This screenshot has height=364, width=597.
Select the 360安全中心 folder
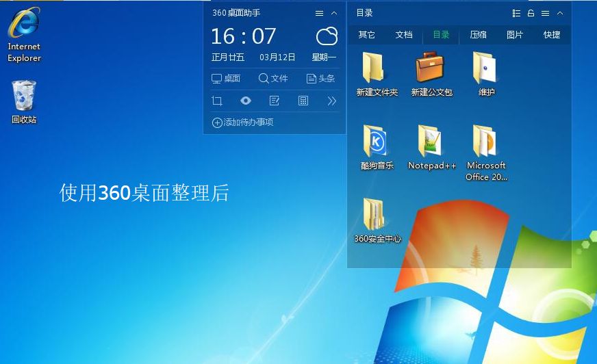(x=377, y=220)
